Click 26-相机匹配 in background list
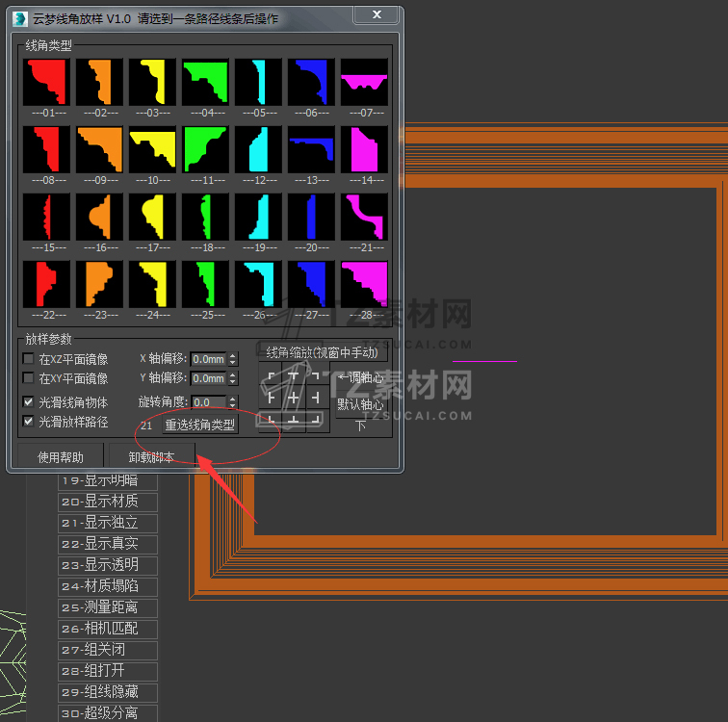This screenshot has height=722, width=728. 108,629
